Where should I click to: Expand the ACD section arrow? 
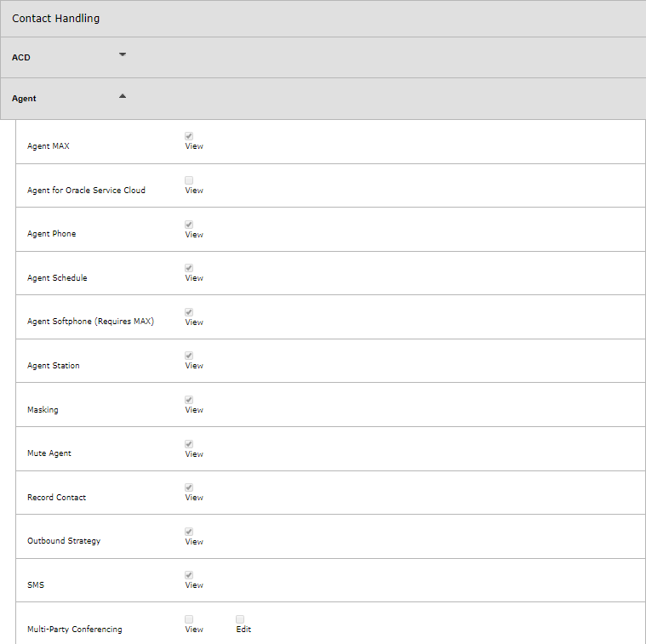123,54
